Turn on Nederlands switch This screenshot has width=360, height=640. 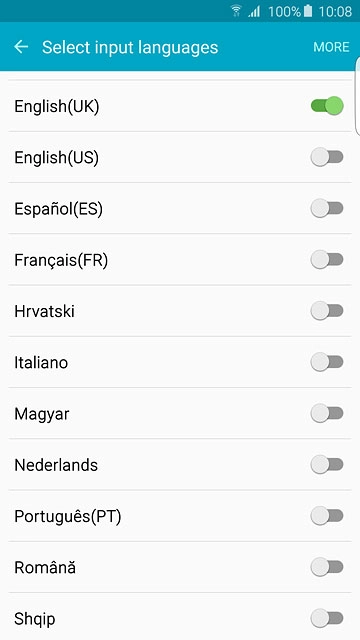click(327, 464)
